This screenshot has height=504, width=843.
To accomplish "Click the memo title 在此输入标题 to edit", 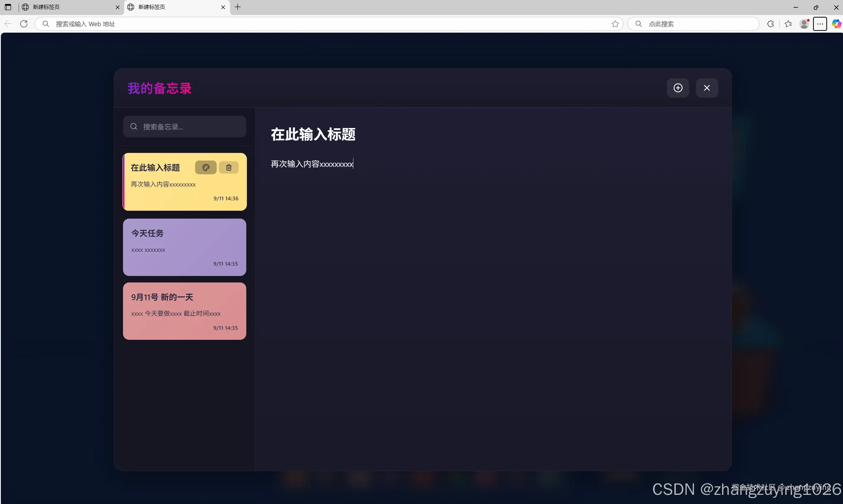I will 313,134.
